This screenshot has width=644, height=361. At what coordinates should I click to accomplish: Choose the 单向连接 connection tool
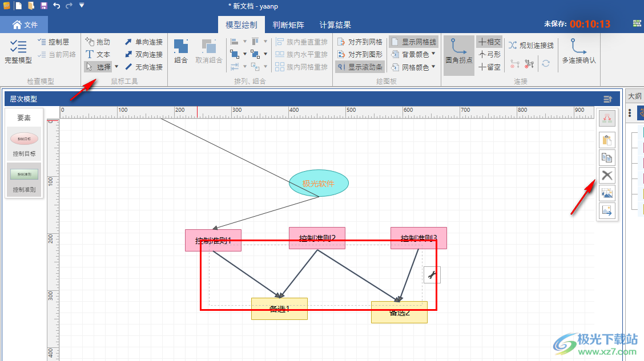144,42
